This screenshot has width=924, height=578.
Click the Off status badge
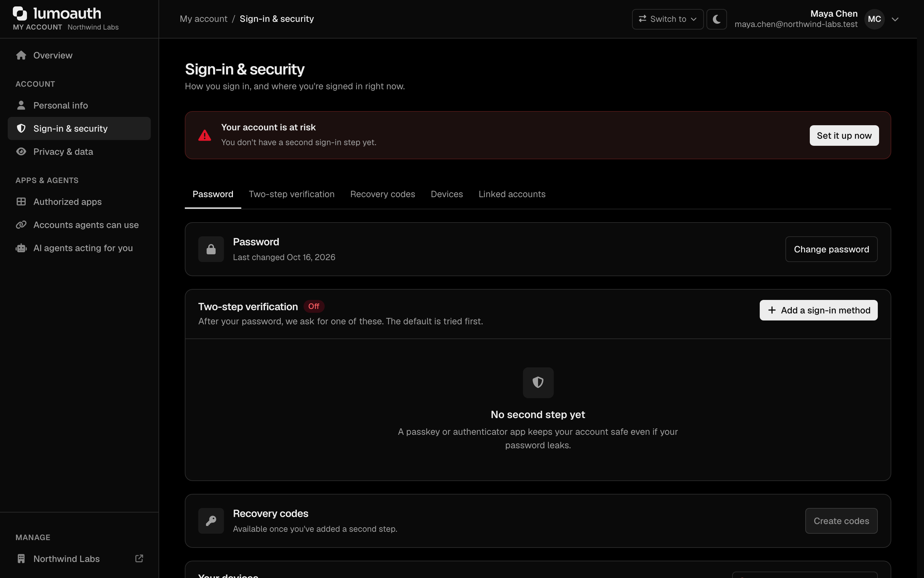[x=313, y=306]
